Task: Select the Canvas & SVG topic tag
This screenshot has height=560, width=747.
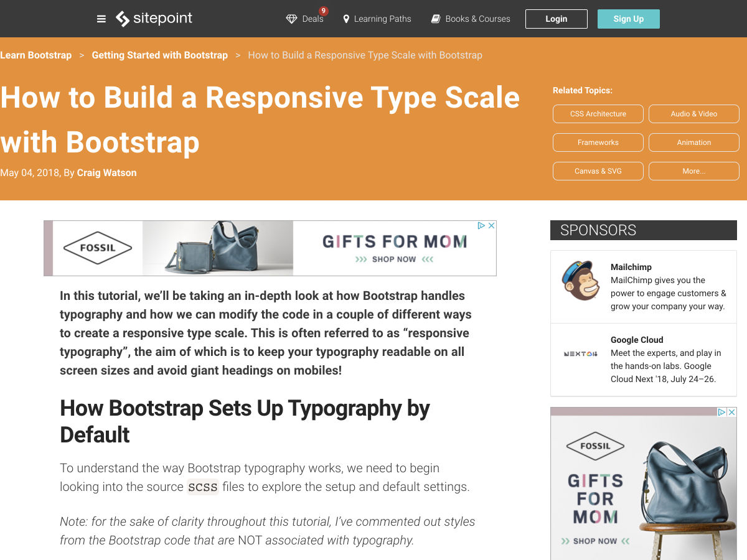Action: point(598,171)
